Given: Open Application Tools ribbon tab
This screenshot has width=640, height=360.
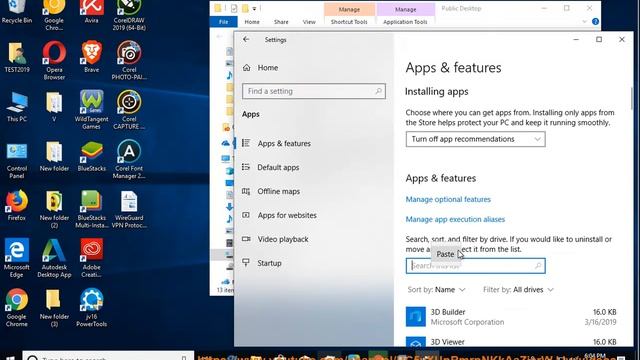Looking at the screenshot, I should tap(405, 22).
